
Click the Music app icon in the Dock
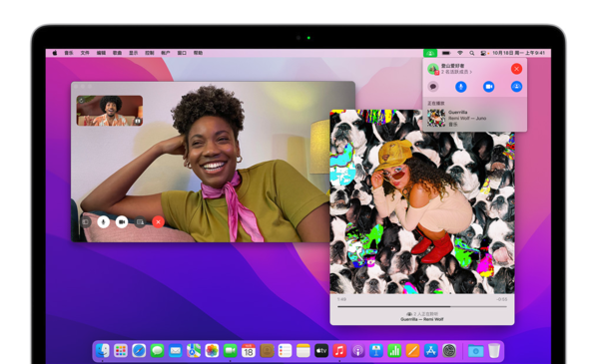point(339,350)
